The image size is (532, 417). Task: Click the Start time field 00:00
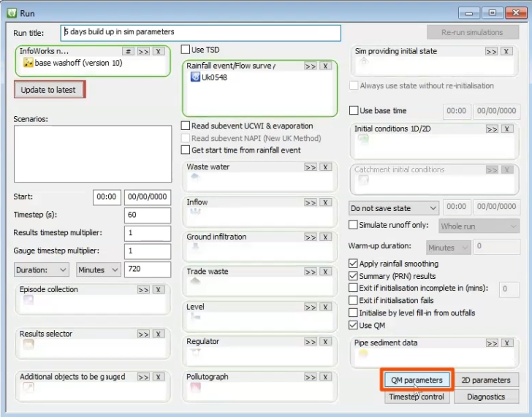click(x=107, y=197)
